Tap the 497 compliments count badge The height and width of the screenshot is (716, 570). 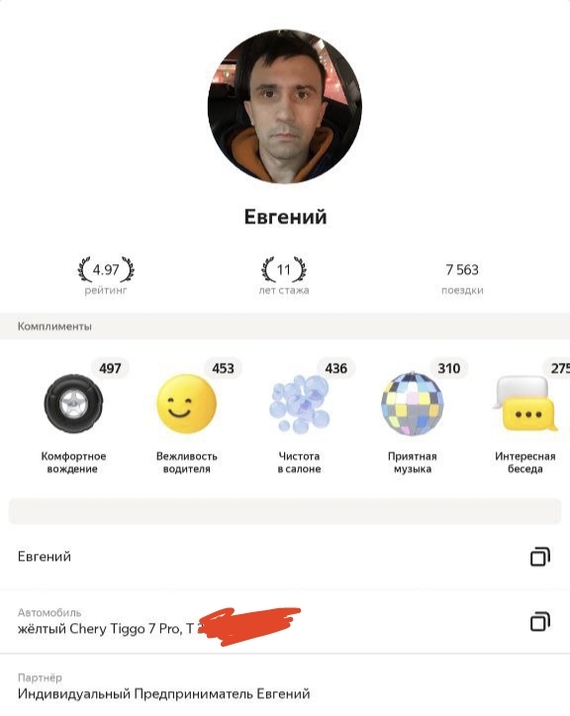110,368
